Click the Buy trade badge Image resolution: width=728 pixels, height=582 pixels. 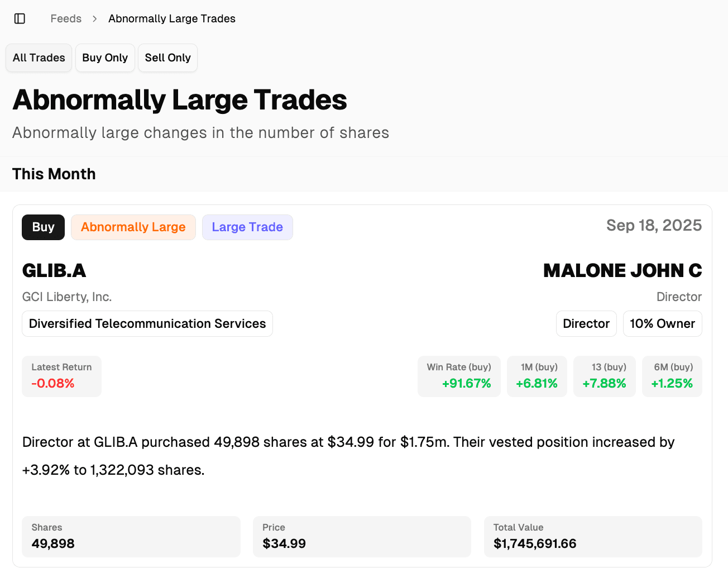pyautogui.click(x=43, y=227)
